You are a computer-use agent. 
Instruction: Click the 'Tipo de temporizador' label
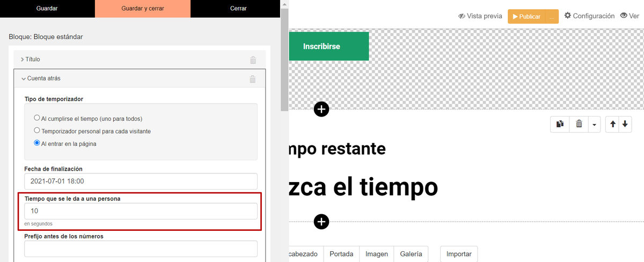click(54, 99)
